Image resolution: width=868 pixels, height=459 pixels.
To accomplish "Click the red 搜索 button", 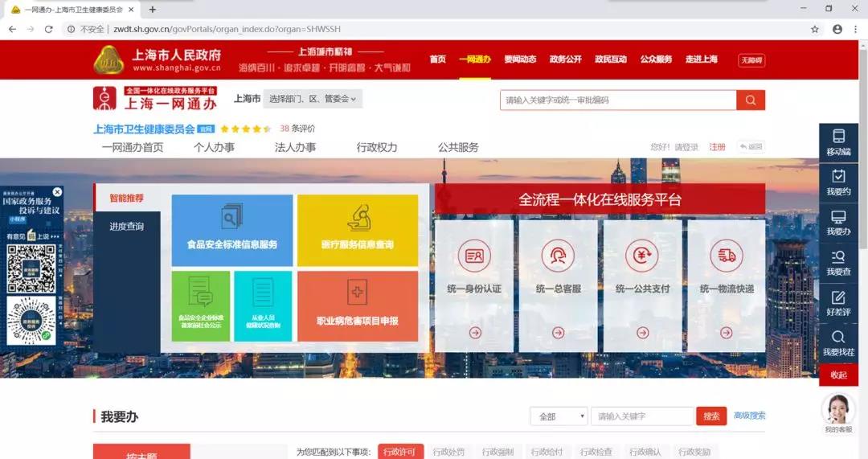I will pyautogui.click(x=711, y=416).
